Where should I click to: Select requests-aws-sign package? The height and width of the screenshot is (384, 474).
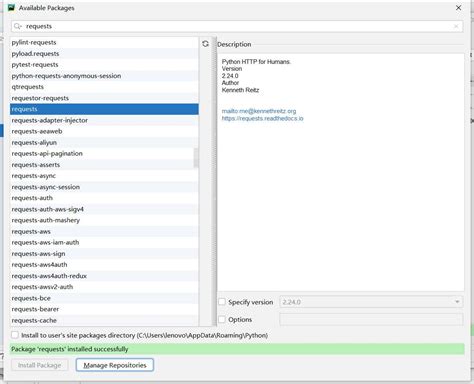click(104, 254)
